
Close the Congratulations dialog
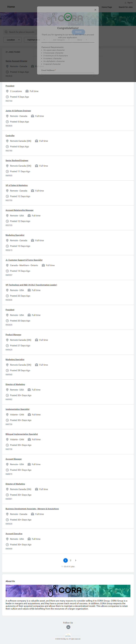click(95, 10)
